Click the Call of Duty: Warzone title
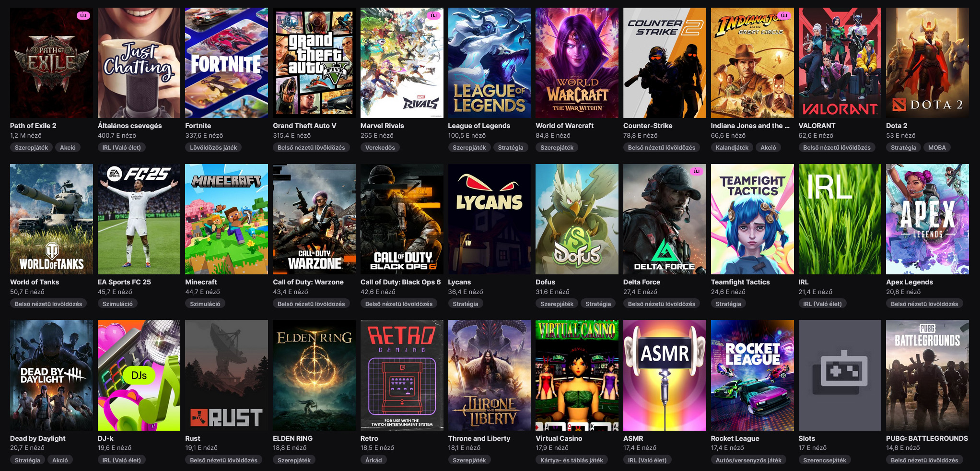The image size is (980, 471). pyautogui.click(x=308, y=282)
